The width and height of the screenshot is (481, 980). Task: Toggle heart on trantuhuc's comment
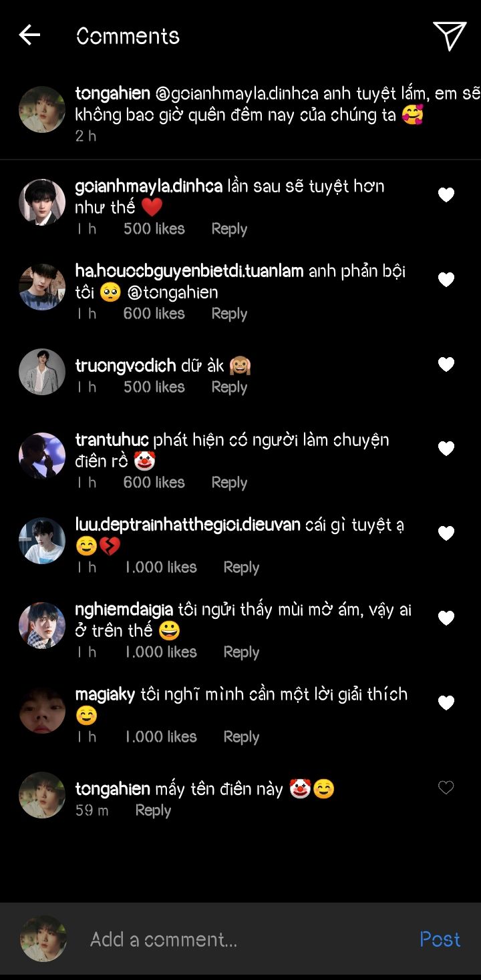point(446,449)
